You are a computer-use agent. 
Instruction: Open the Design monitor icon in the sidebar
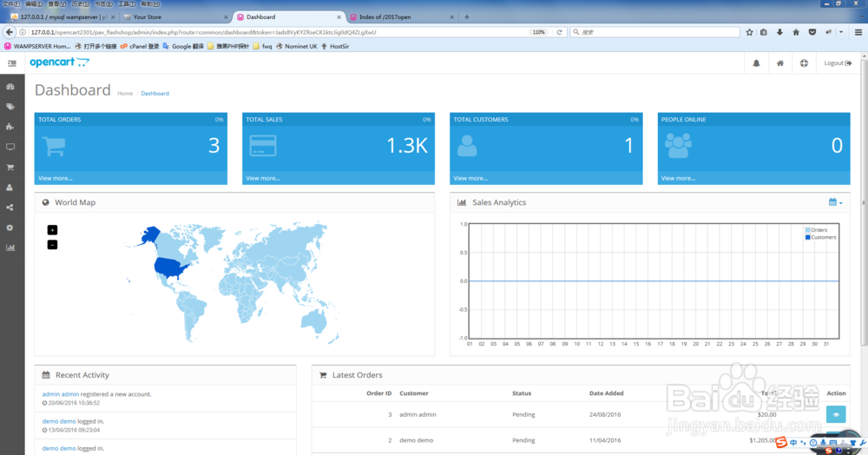pyautogui.click(x=10, y=148)
